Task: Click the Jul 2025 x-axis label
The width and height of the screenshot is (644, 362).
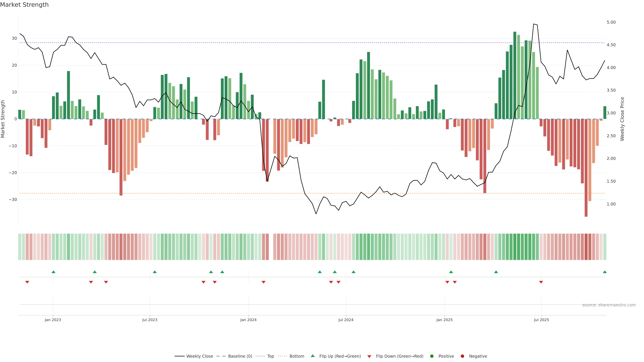Action: point(542,320)
